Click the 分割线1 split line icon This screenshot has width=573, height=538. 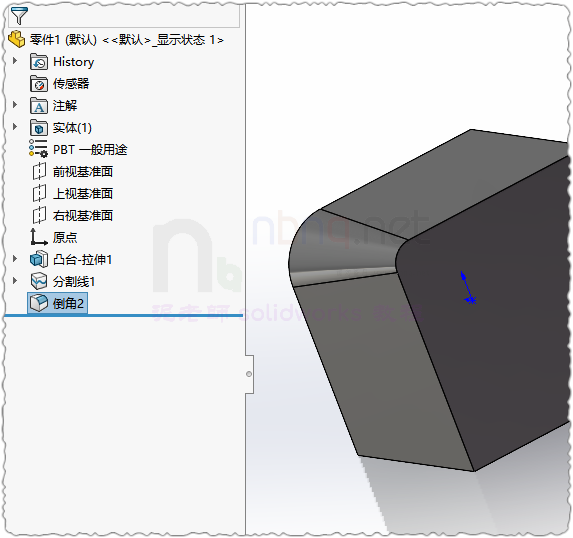coord(39,281)
